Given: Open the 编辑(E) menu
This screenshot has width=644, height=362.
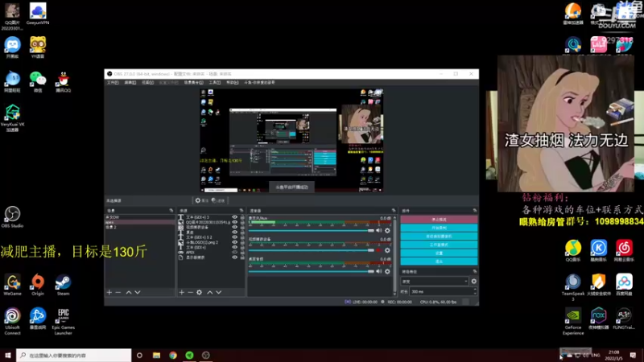Looking at the screenshot, I should [x=130, y=83].
